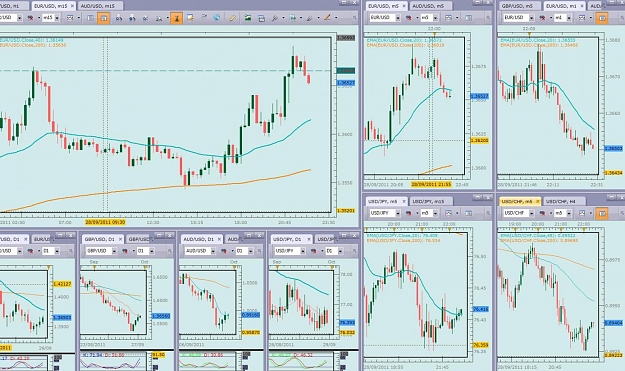Click the indicators grid icon in the EUR/USD m15 toolbar

70,18
